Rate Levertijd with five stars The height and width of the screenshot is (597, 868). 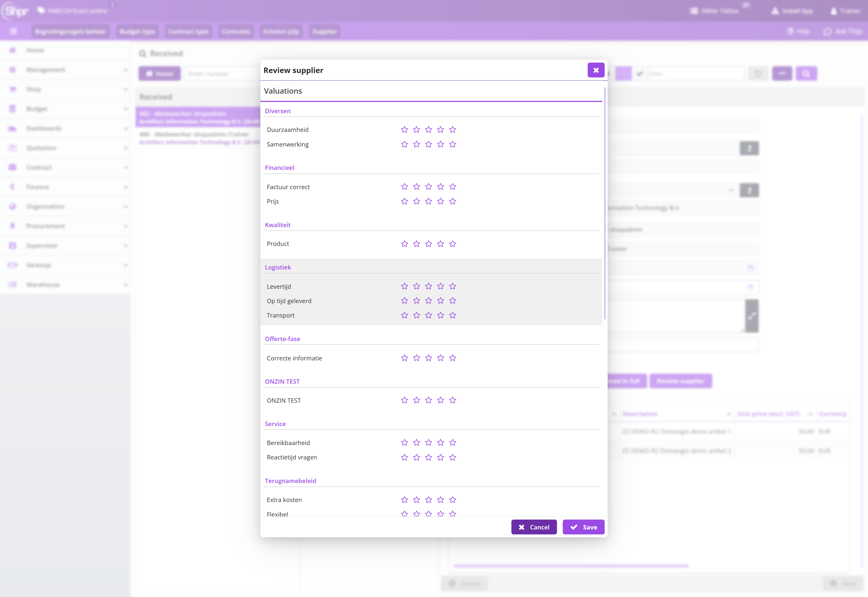pyautogui.click(x=453, y=286)
